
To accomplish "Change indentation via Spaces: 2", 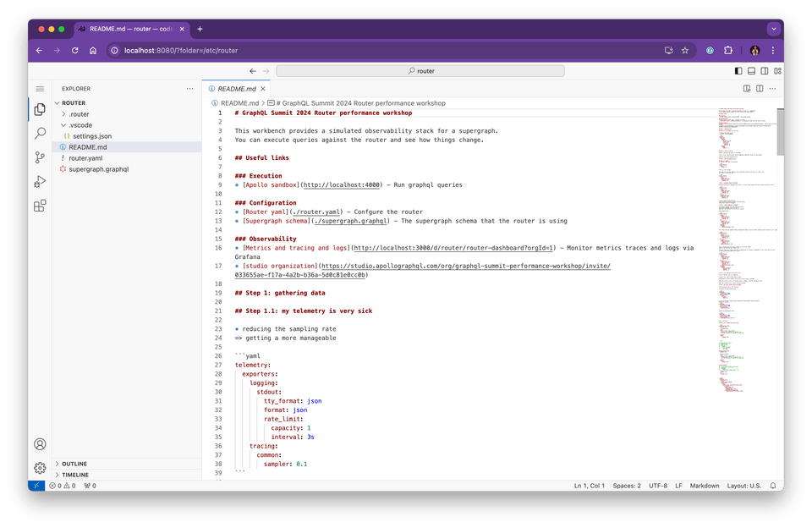I will click(627, 486).
